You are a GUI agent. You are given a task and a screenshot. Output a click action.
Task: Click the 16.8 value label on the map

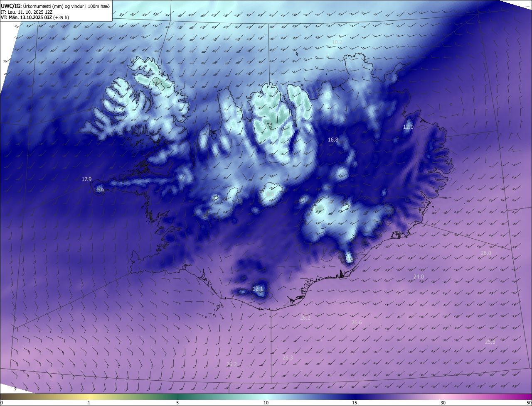[x=333, y=140]
